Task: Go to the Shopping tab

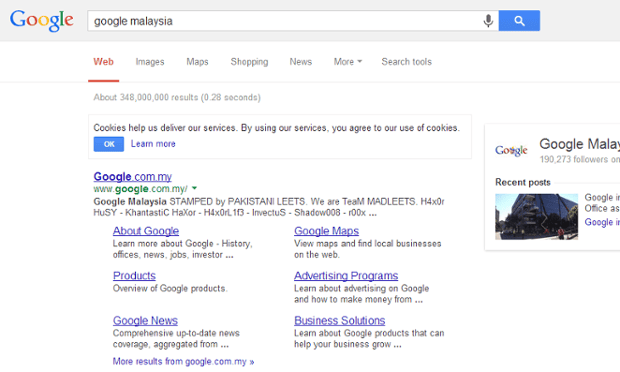Action: point(250,62)
